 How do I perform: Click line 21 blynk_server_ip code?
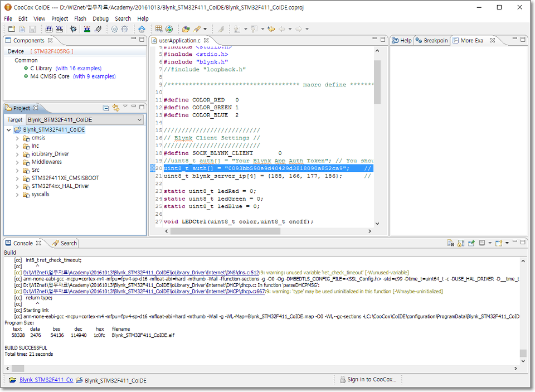[252, 176]
